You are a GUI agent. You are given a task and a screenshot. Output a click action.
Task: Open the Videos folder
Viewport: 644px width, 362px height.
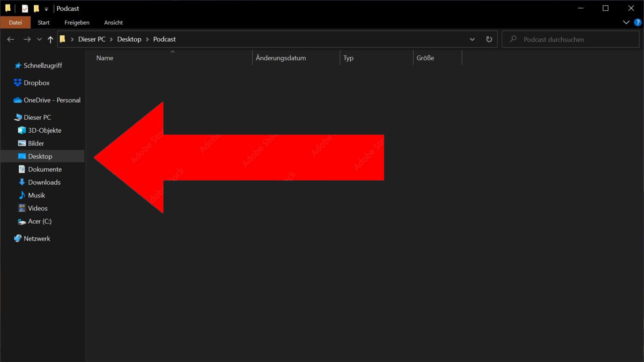pos(38,208)
